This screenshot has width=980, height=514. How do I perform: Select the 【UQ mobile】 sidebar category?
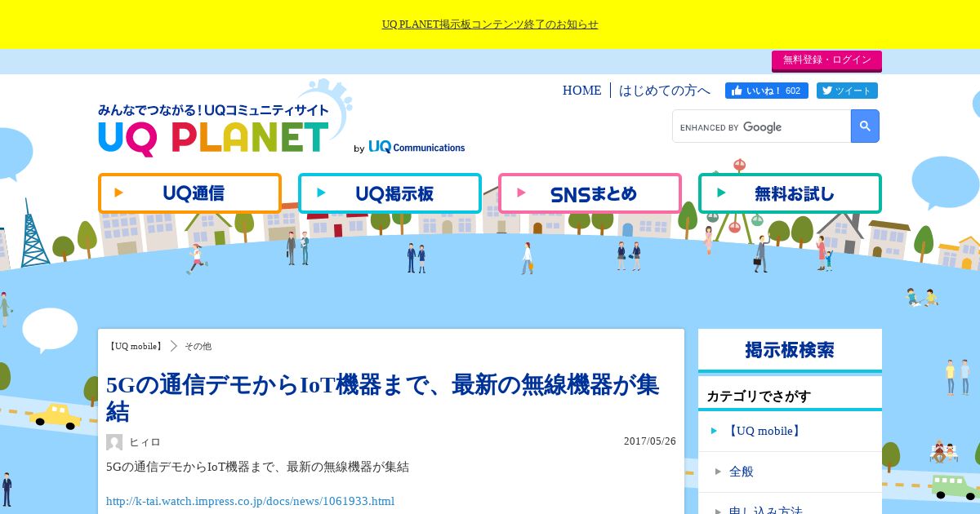(x=790, y=431)
